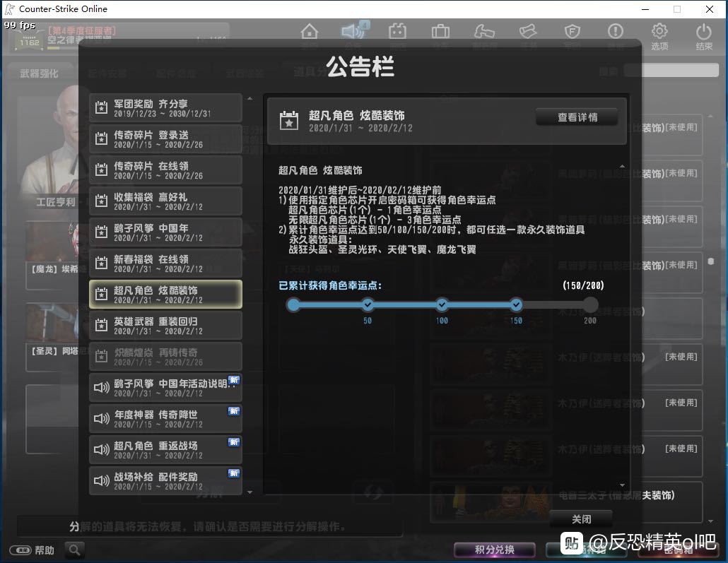Open the briefcase inventory icon in toolbar
728x563 pixels.
tap(440, 32)
